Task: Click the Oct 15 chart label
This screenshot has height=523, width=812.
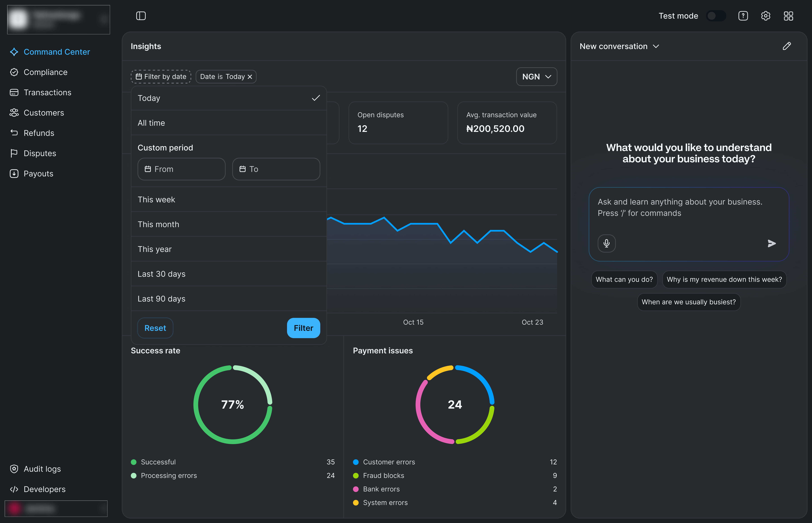Action: pos(413,322)
